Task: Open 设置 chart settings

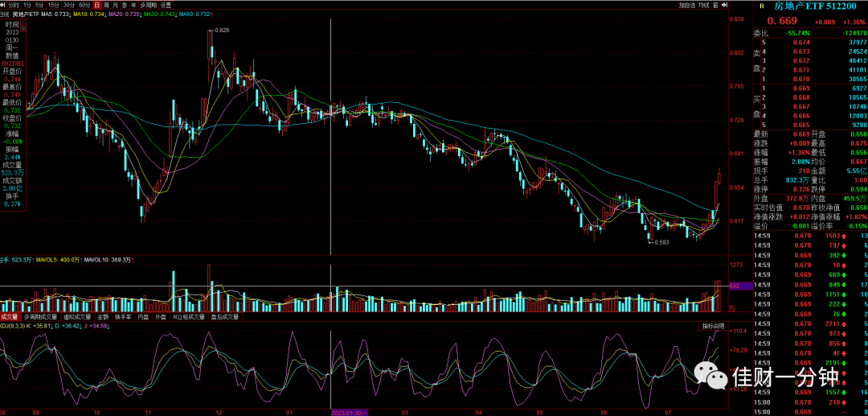Action: [x=166, y=5]
